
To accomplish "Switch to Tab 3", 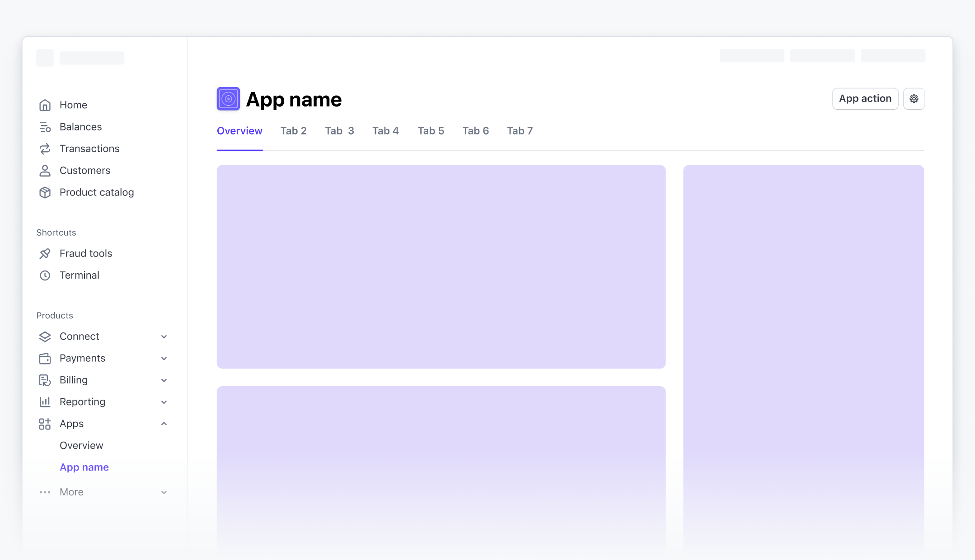I will click(x=339, y=131).
